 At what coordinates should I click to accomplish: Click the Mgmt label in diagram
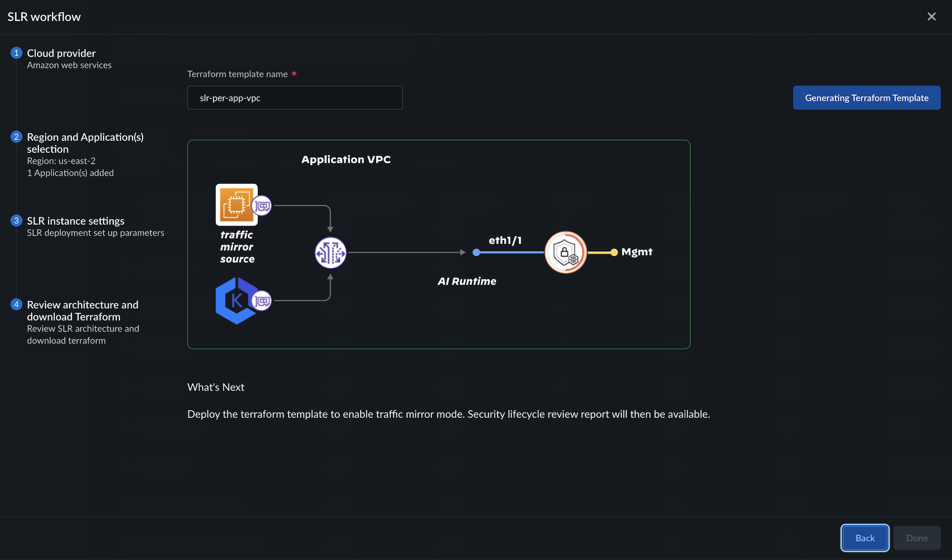637,252
